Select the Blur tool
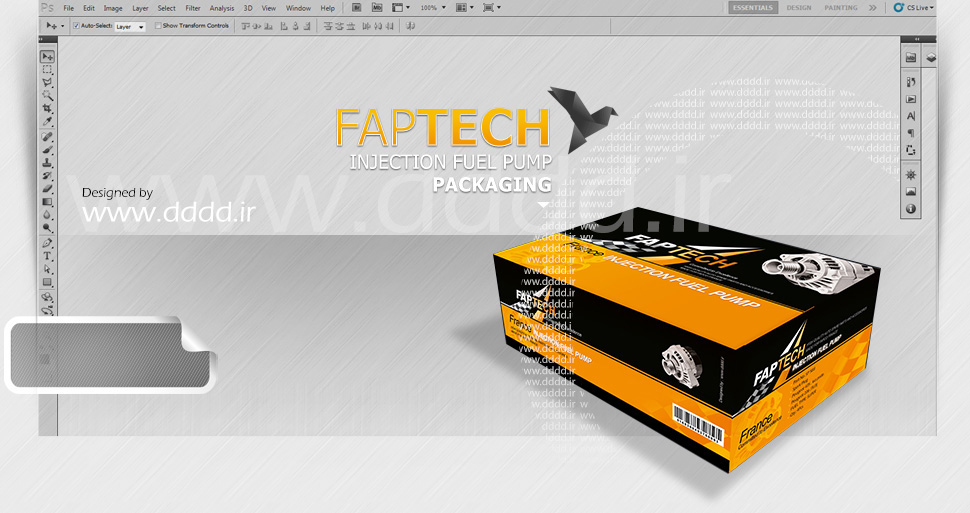The width and height of the screenshot is (970, 513). 47,215
